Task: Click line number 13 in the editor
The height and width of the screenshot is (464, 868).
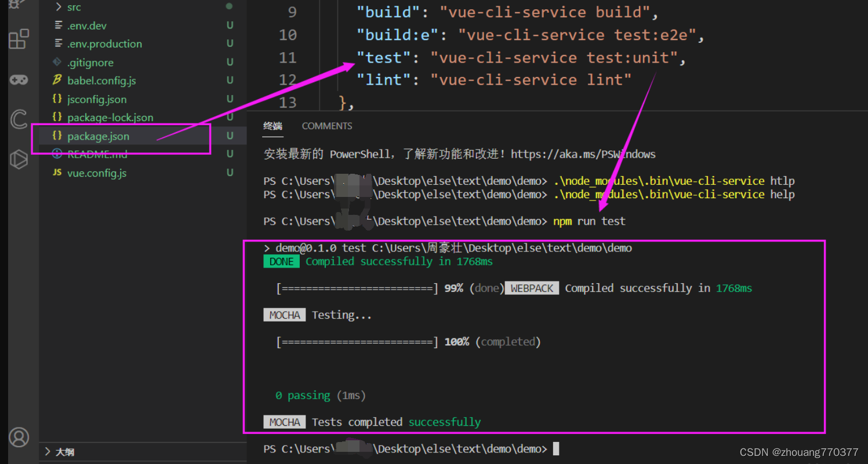Action: [x=288, y=102]
